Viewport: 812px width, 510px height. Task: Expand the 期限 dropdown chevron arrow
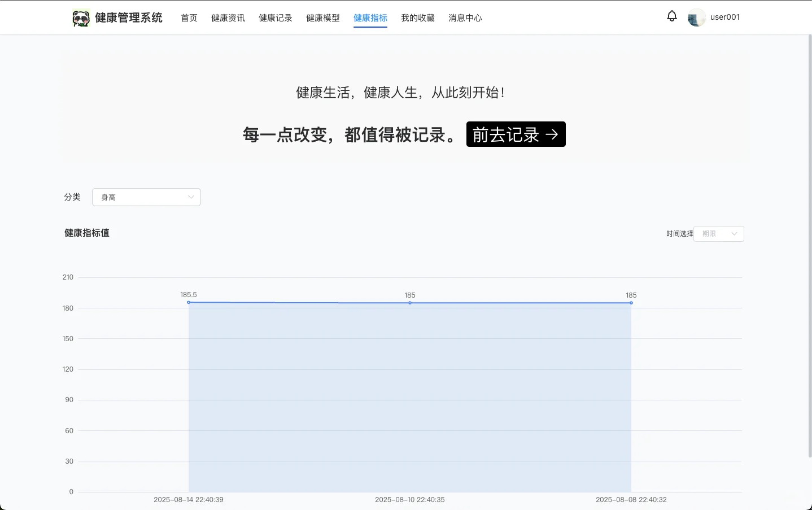tap(734, 233)
